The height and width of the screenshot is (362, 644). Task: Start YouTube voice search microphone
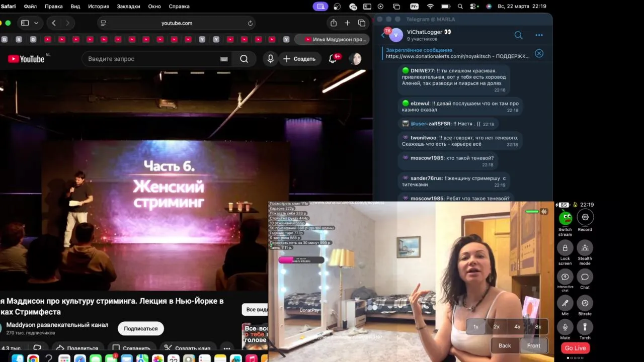270,59
